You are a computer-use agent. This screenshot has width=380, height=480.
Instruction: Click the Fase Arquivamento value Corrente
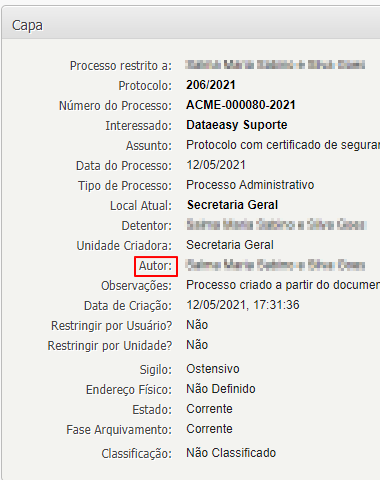point(209,429)
